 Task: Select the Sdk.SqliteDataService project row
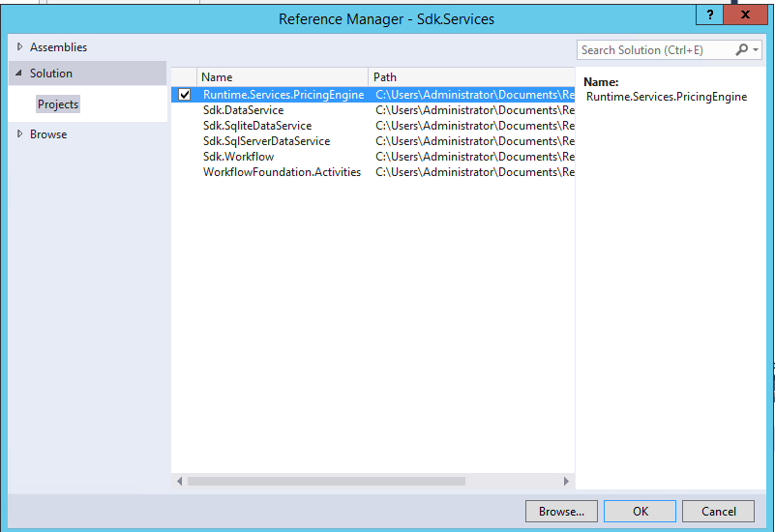click(x=256, y=126)
